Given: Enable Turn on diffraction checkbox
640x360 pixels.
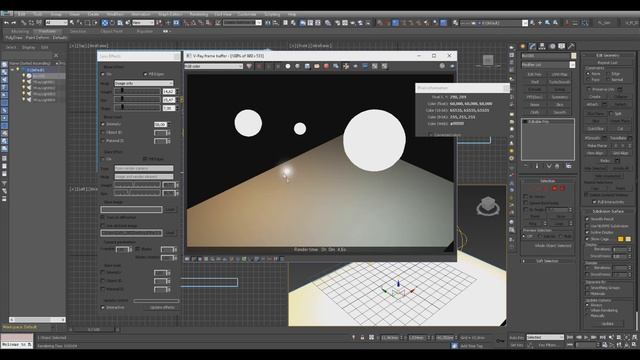Looking at the screenshot, I should (103, 217).
